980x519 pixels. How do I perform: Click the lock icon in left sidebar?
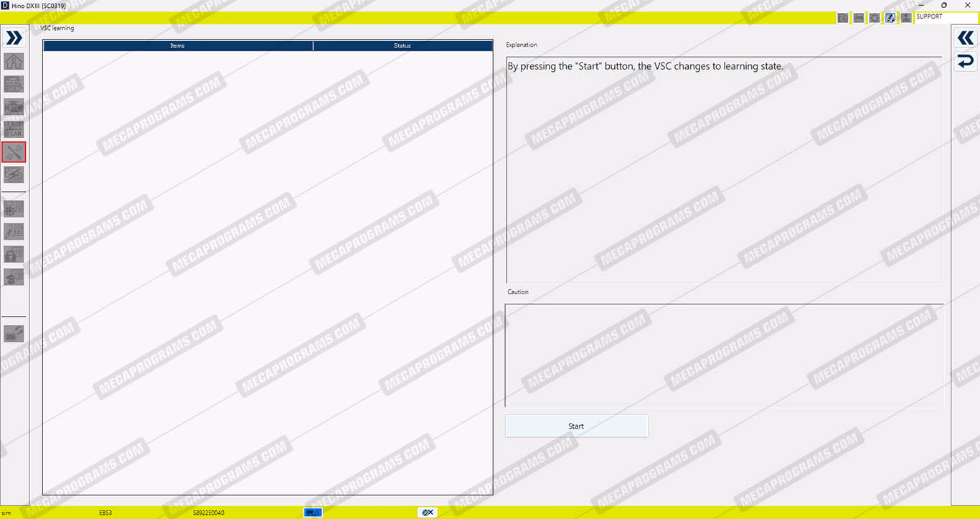click(14, 254)
